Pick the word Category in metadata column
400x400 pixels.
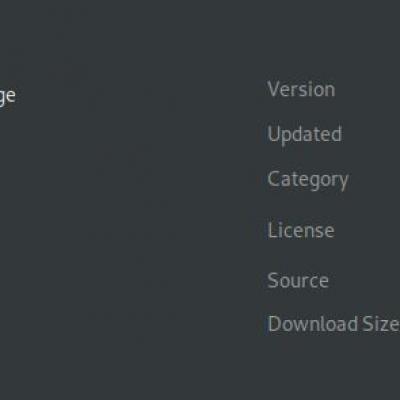308,180
